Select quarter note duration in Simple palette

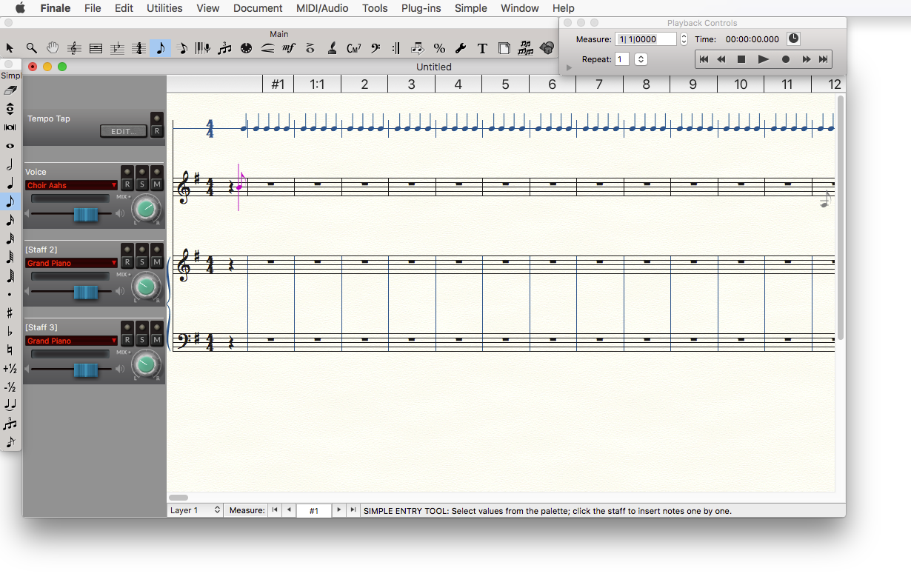point(10,183)
